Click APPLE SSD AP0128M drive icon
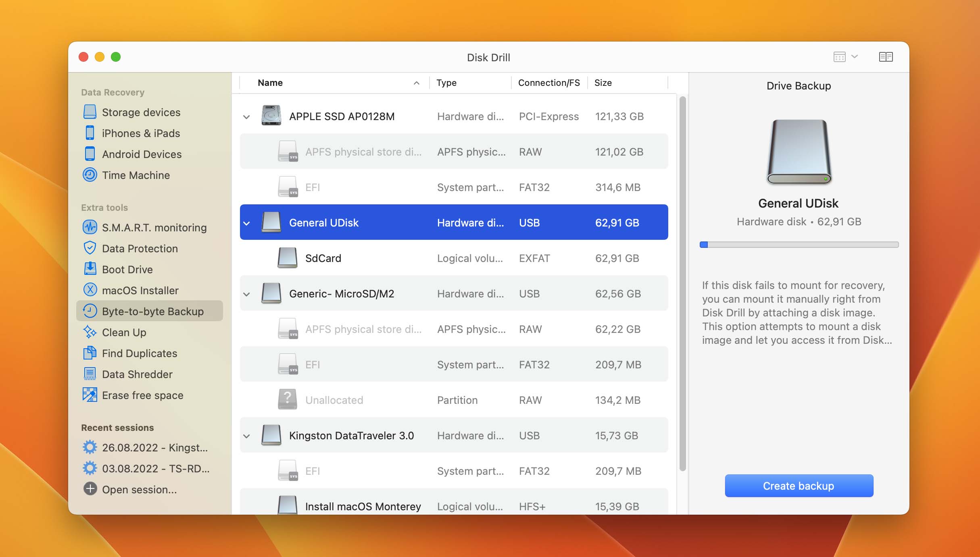Viewport: 980px width, 557px height. 271,116
